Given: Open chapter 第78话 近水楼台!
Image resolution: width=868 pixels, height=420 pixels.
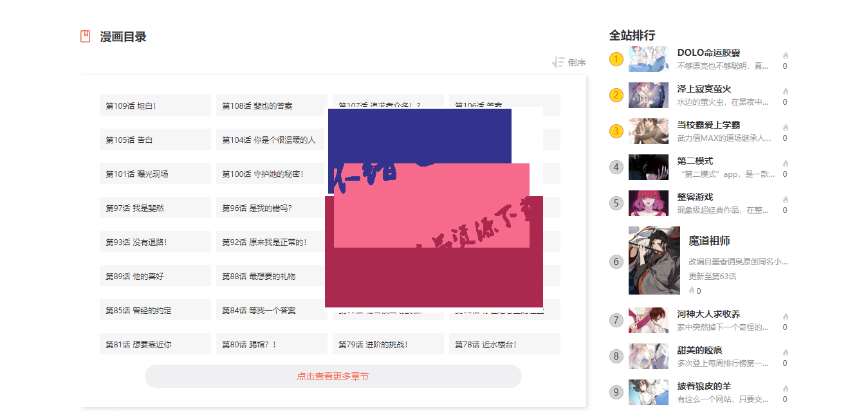Looking at the screenshot, I should point(504,344).
